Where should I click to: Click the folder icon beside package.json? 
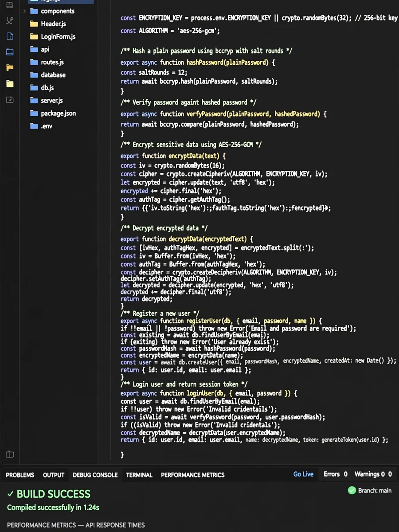coord(34,113)
